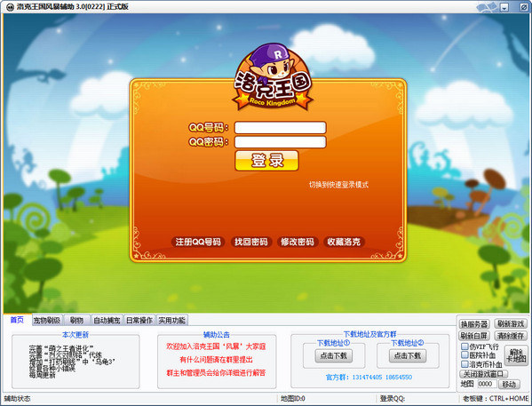The height and width of the screenshot is (406, 532).
Task: Click 点击下载 under 下载地址①
Action: coord(334,355)
